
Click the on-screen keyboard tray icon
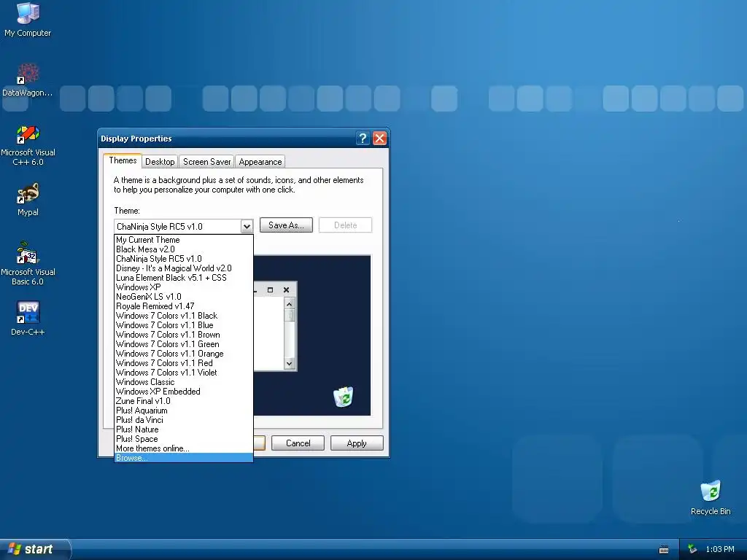click(664, 550)
